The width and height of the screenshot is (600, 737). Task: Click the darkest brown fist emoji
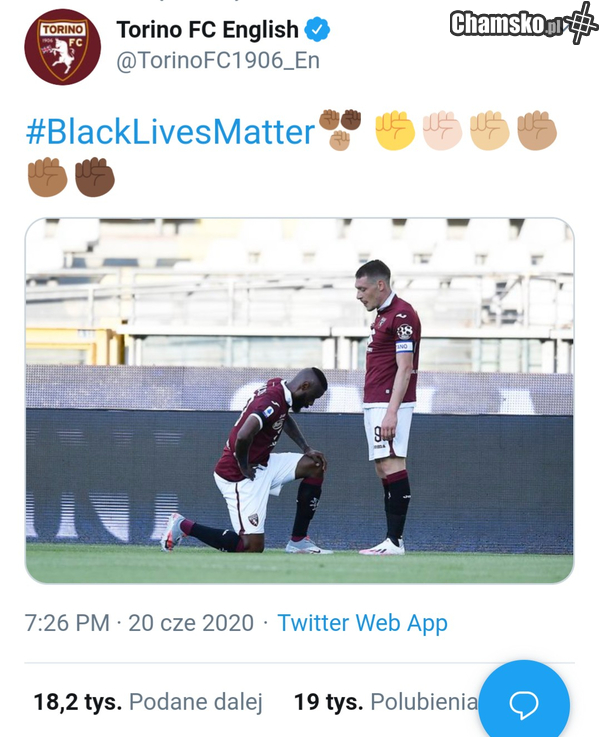95,177
